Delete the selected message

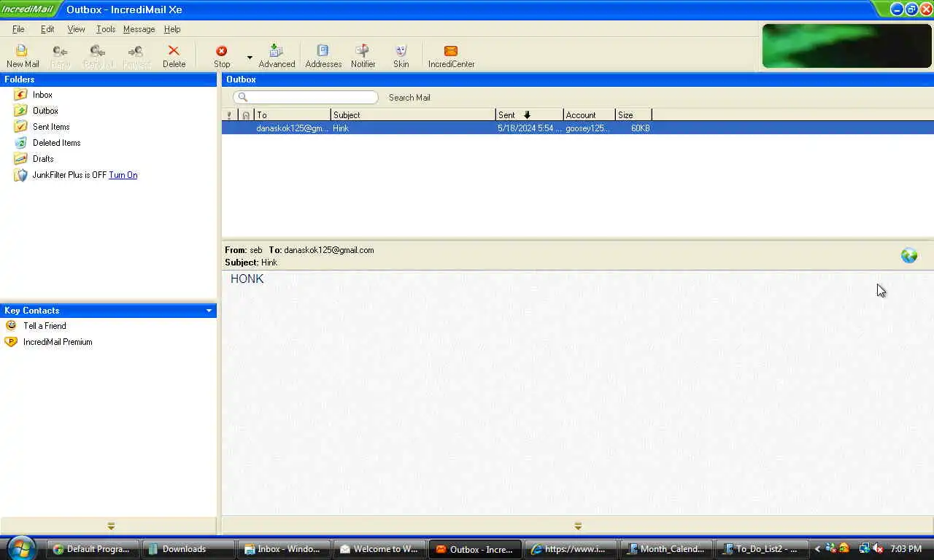tap(174, 56)
